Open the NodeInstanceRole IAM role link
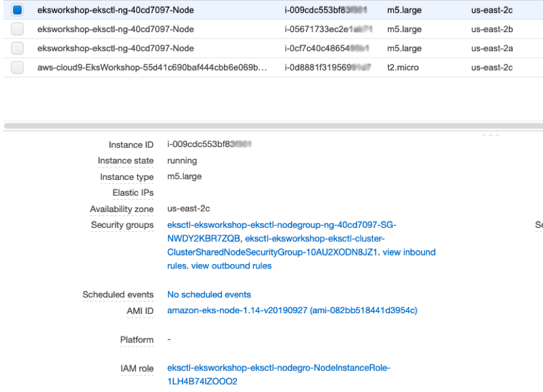The image size is (543, 392). pyautogui.click(x=278, y=368)
